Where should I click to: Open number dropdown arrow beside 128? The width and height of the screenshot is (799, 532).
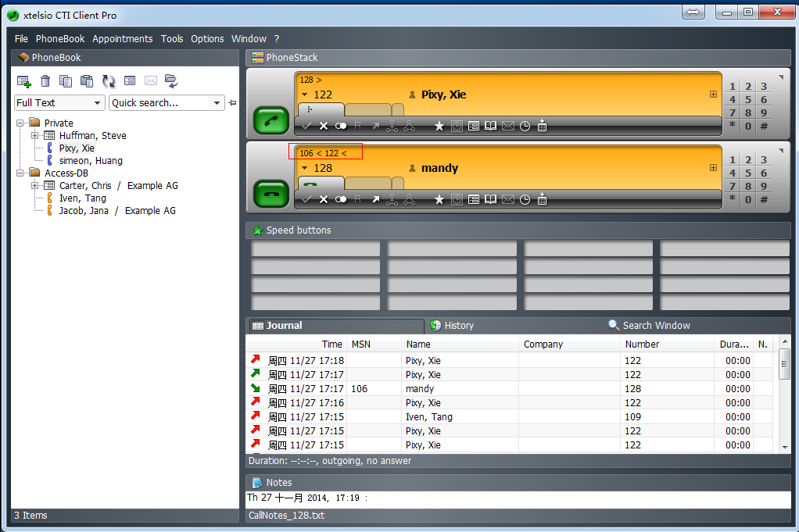[x=305, y=168]
